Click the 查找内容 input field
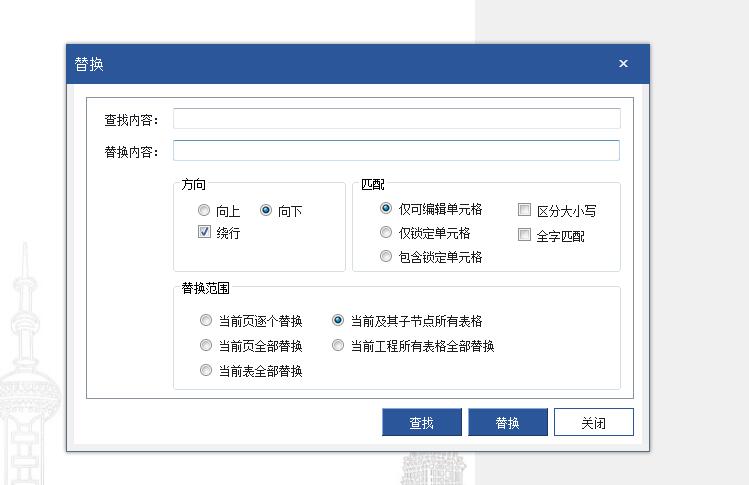This screenshot has width=749, height=485. point(396,119)
